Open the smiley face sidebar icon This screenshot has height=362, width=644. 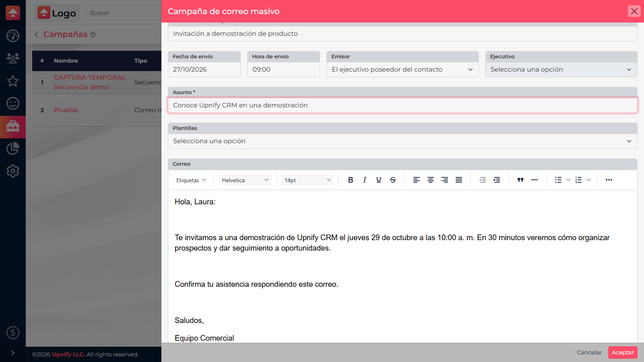(x=13, y=103)
